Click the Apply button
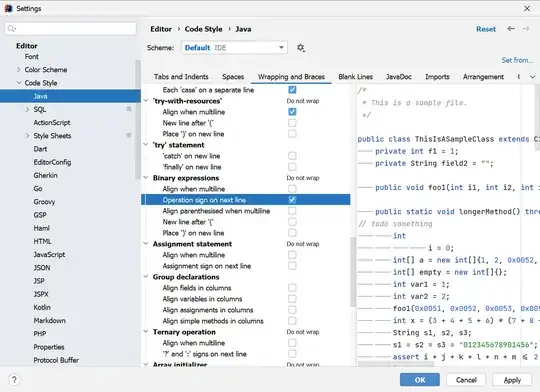The image size is (540, 392). pyautogui.click(x=512, y=380)
